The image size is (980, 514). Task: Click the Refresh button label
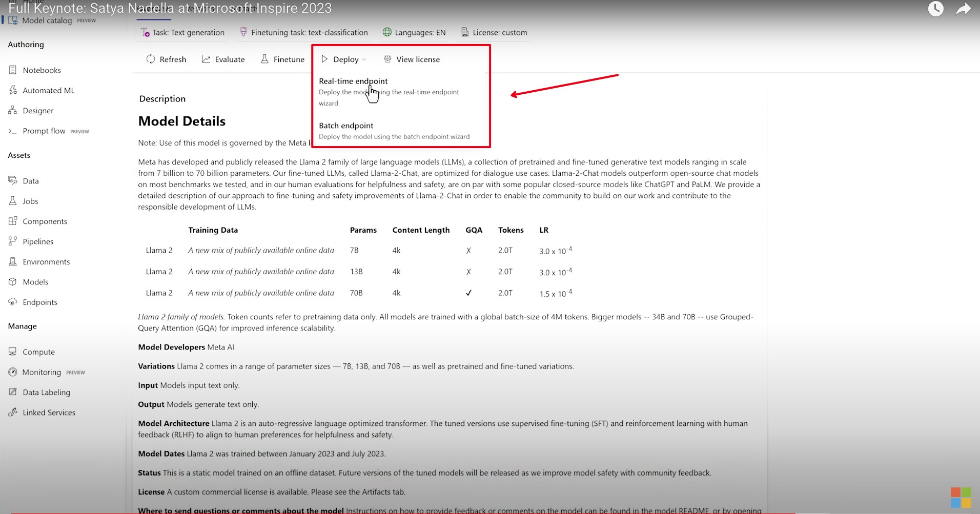click(x=173, y=59)
